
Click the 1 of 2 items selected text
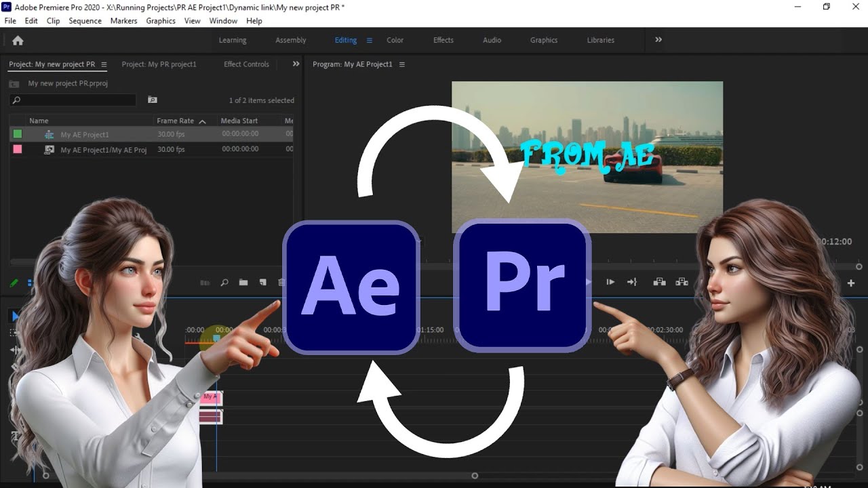(x=262, y=100)
